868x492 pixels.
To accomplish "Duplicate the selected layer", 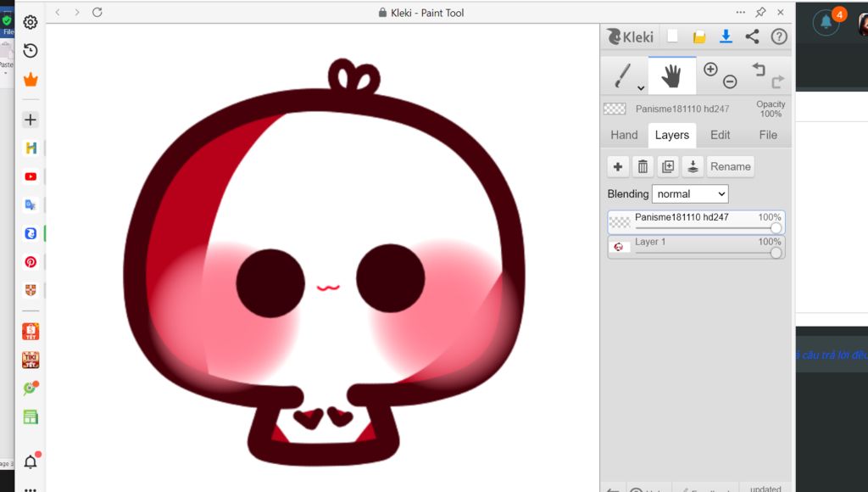I will pos(668,166).
